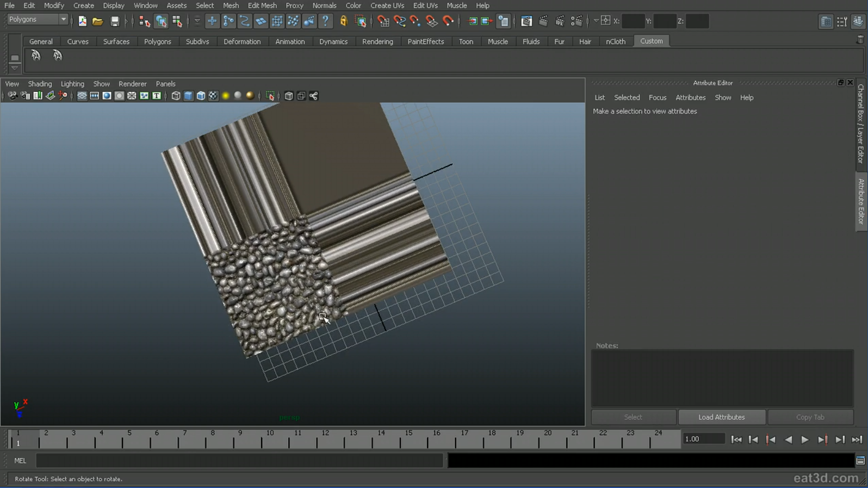Open the Edit Mesh menu
The width and height of the screenshot is (868, 488).
(262, 5)
